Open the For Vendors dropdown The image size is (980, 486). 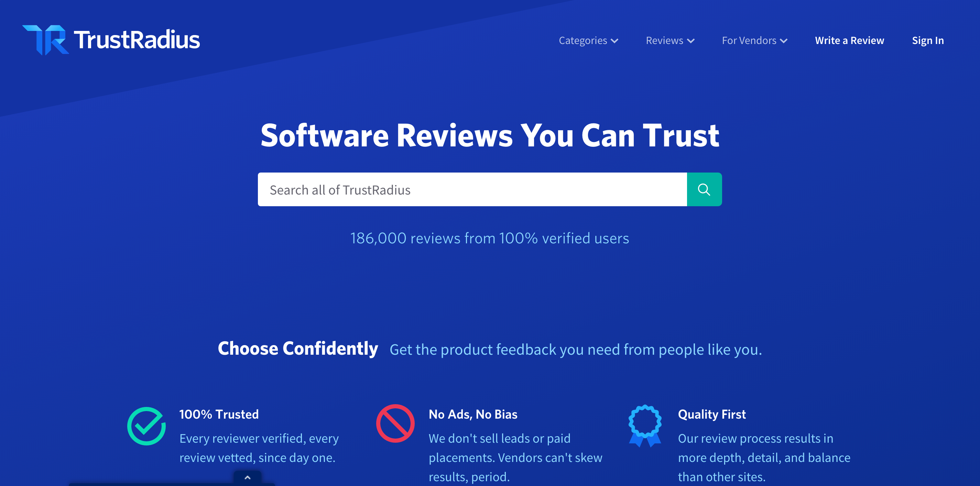[x=754, y=40]
